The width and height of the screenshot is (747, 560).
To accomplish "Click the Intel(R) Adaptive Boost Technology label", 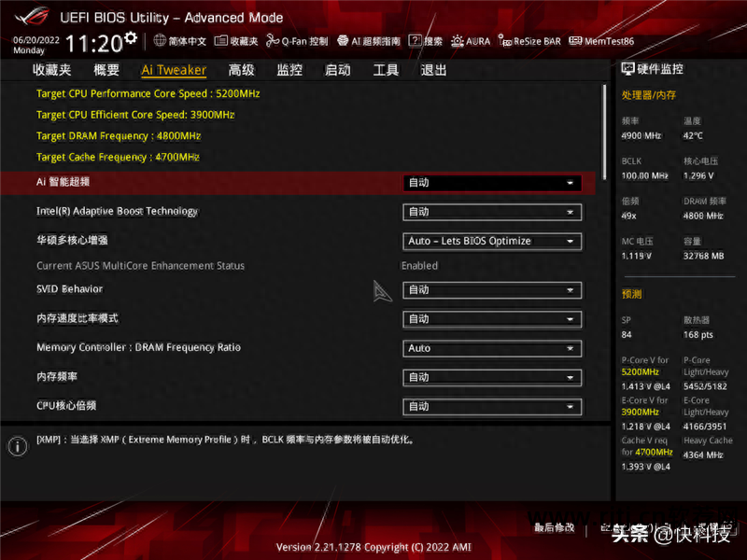I will click(x=118, y=211).
